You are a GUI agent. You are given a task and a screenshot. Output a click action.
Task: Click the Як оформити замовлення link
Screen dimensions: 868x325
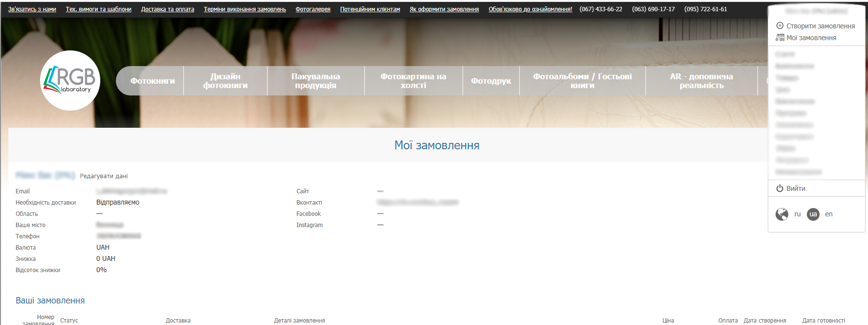444,9
